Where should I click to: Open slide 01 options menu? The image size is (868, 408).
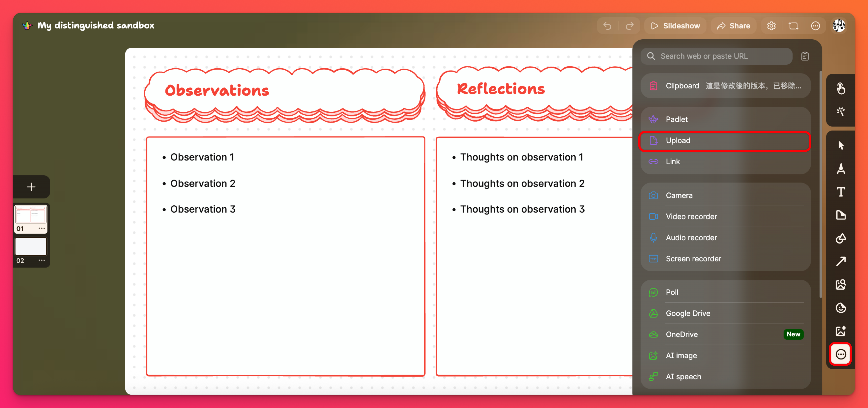42,228
